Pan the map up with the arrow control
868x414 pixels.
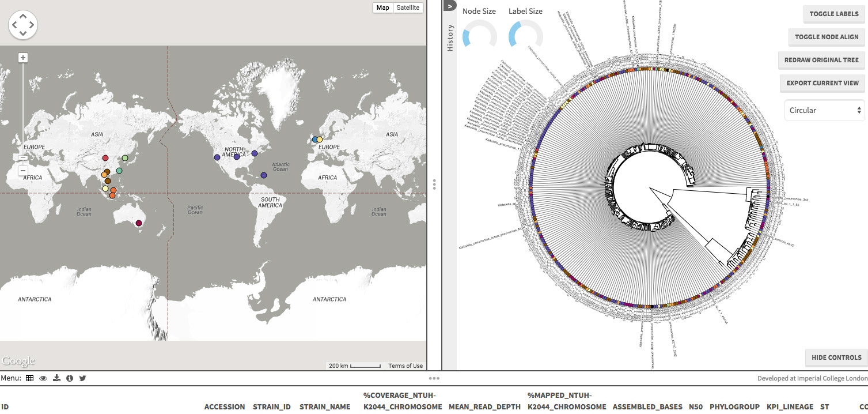click(x=23, y=16)
